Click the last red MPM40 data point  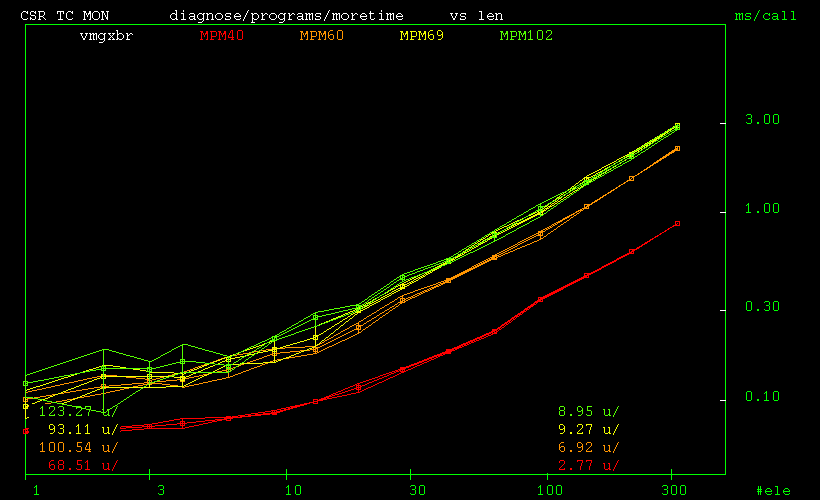tap(677, 223)
